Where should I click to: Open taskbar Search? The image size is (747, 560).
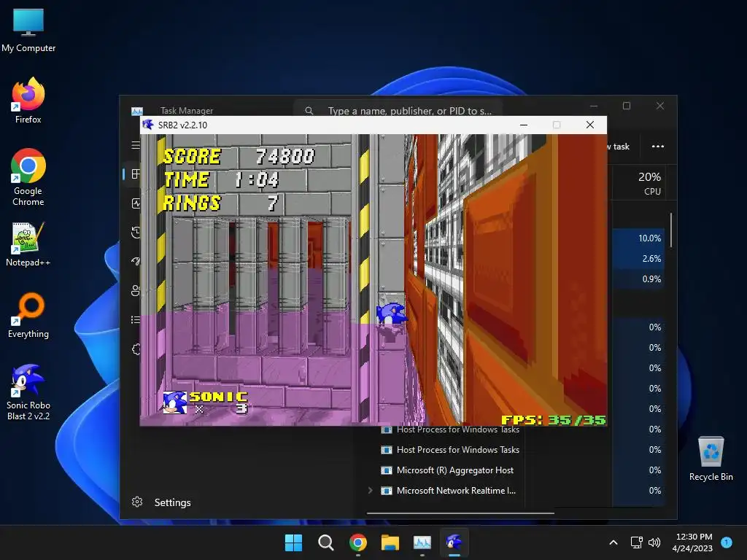pyautogui.click(x=326, y=542)
